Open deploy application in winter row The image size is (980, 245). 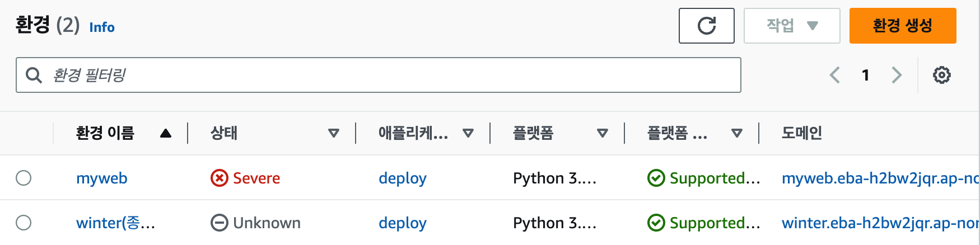click(x=403, y=223)
